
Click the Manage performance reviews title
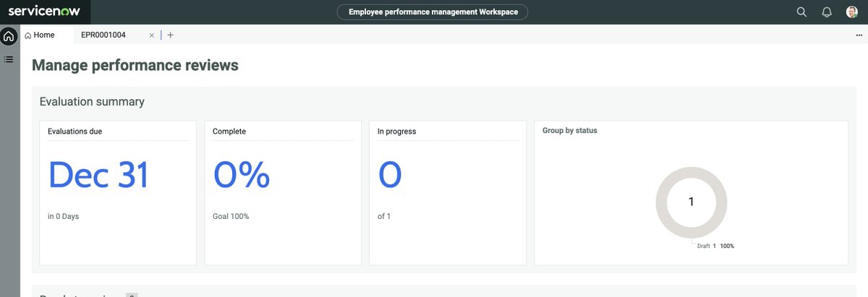pyautogui.click(x=135, y=65)
